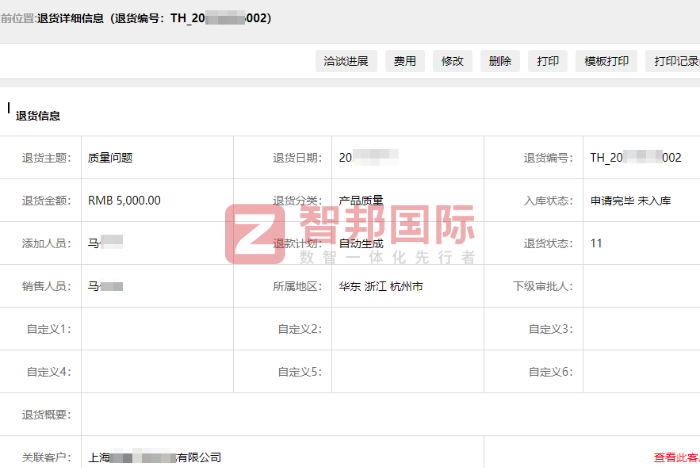
Task: Click the 质量问题 return subject value
Action: click(x=110, y=157)
